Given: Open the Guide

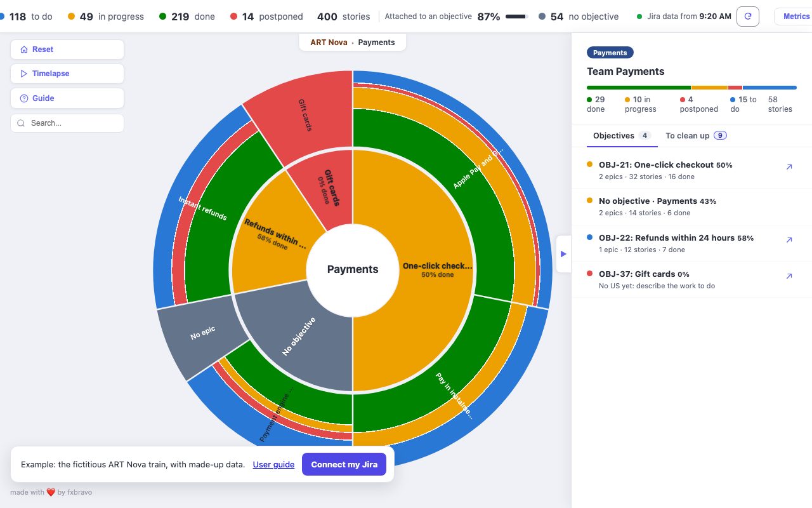Looking at the screenshot, I should point(67,98).
